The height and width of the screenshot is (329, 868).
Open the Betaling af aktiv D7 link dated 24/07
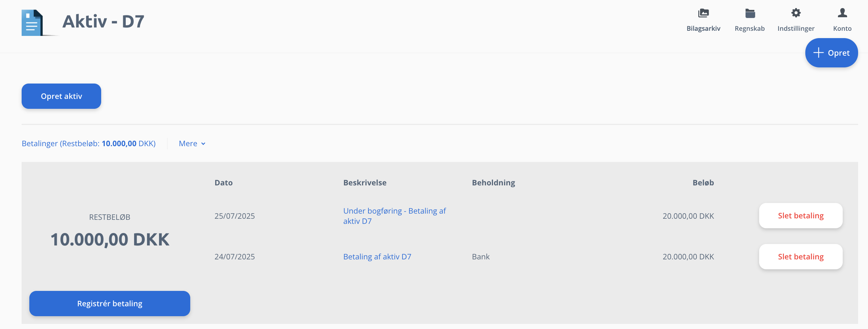point(377,257)
